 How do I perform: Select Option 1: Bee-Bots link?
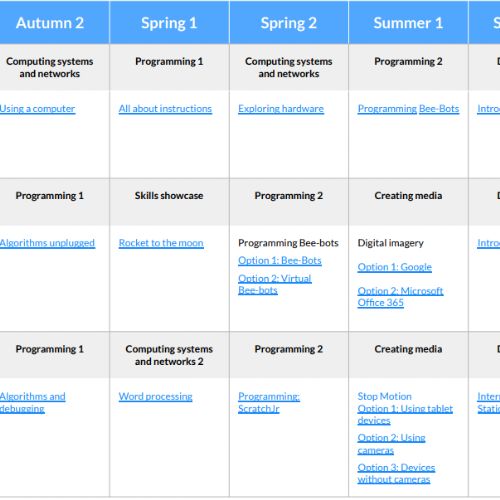point(280,261)
